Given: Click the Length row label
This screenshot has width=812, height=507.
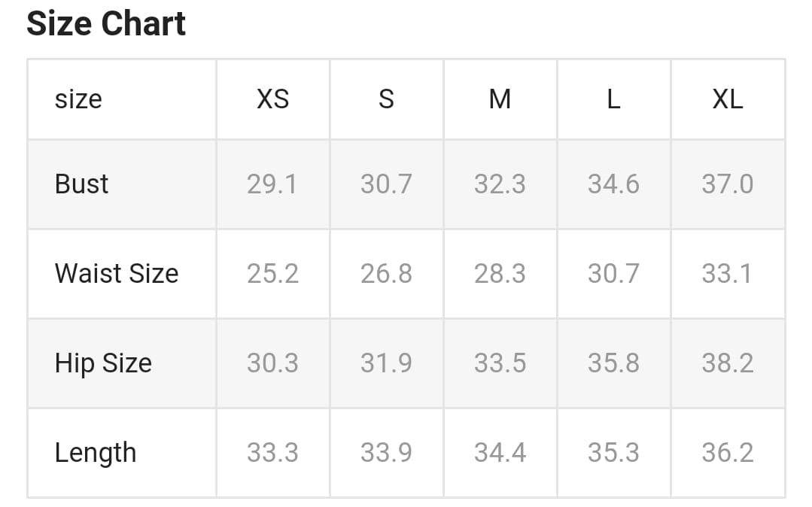Looking at the screenshot, I should (x=96, y=452).
